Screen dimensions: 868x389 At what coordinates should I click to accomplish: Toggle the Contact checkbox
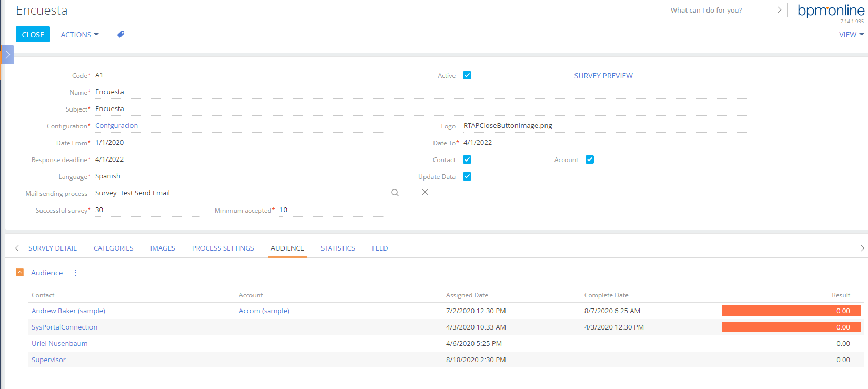[x=467, y=159]
